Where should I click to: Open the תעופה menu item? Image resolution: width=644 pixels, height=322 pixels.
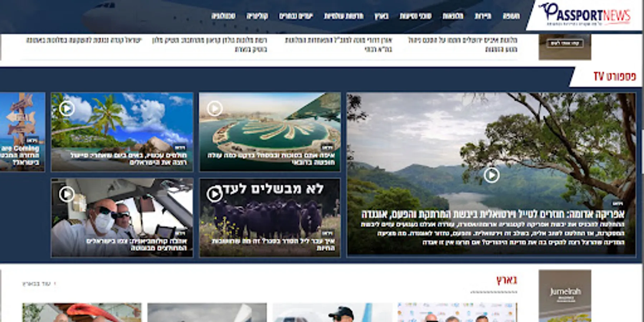click(x=511, y=16)
